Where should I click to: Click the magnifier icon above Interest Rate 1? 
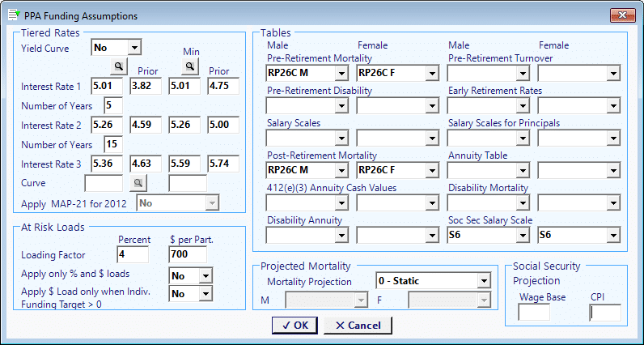119,66
